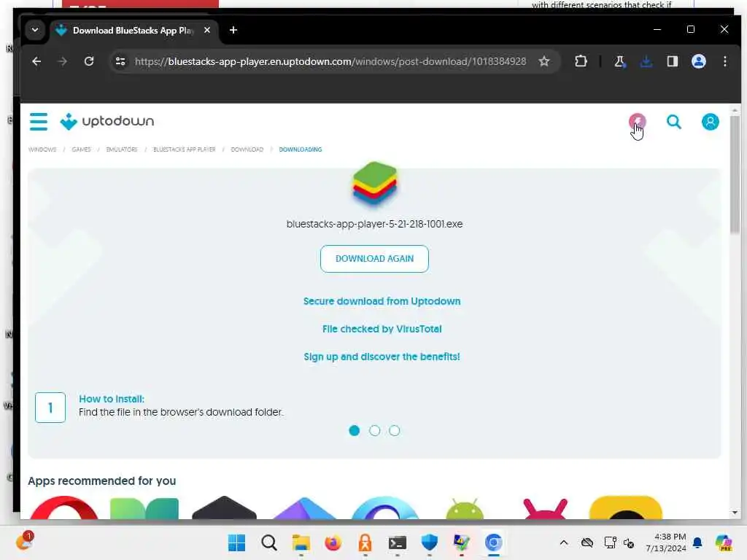Image resolution: width=747 pixels, height=560 pixels.
Task: Open the terminal from the taskbar
Action: tap(397, 542)
